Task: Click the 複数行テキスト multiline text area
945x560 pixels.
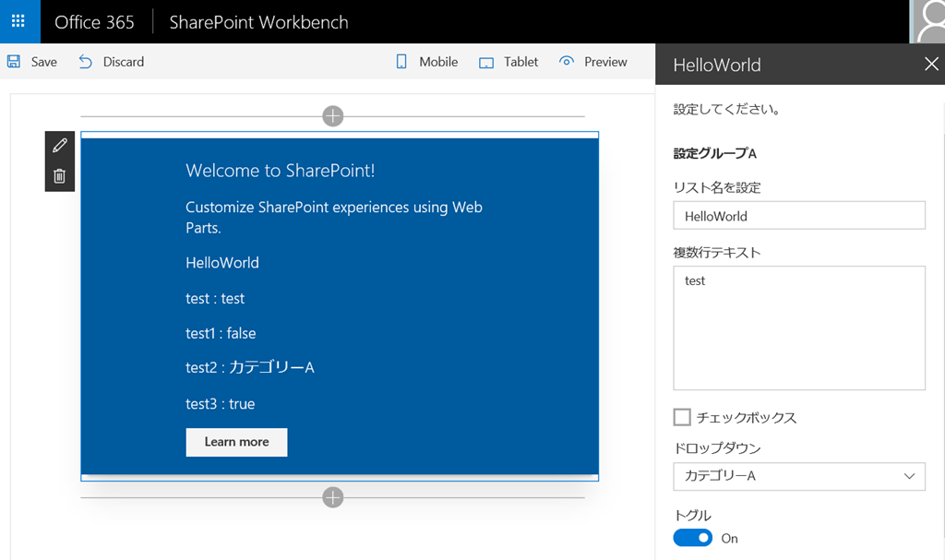Action: pos(799,328)
